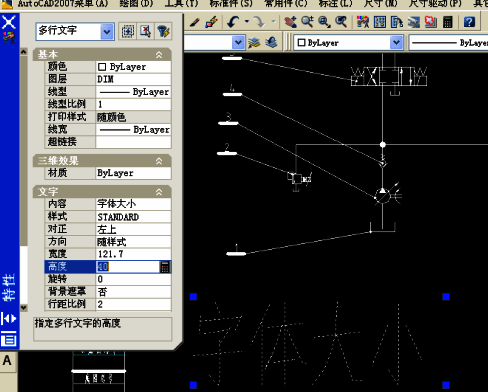Viewport: 488px width, 392px height.
Task: Open the ByLayer color control dropdown
Action: (x=396, y=42)
